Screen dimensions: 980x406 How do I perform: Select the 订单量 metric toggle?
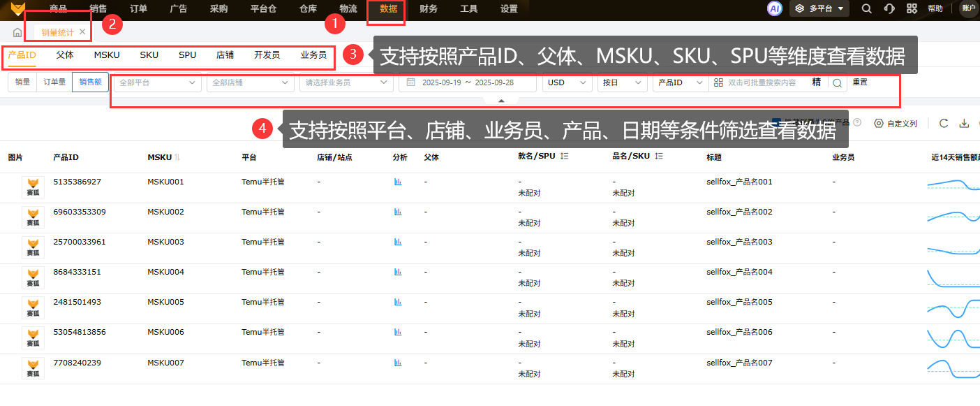point(54,82)
